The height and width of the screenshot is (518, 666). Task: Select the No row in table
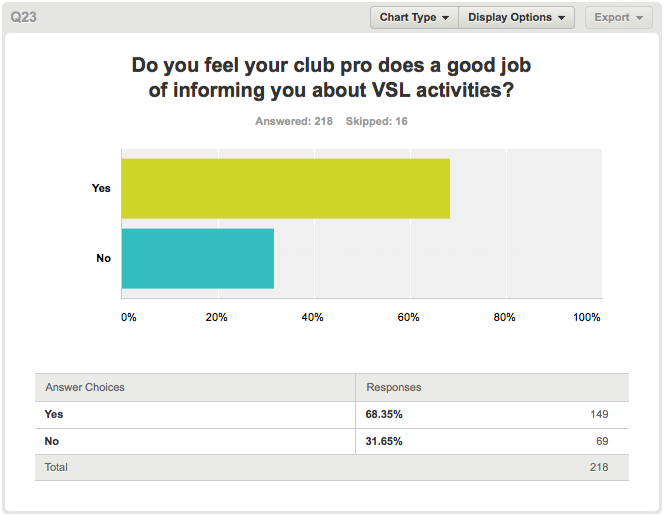click(x=332, y=442)
